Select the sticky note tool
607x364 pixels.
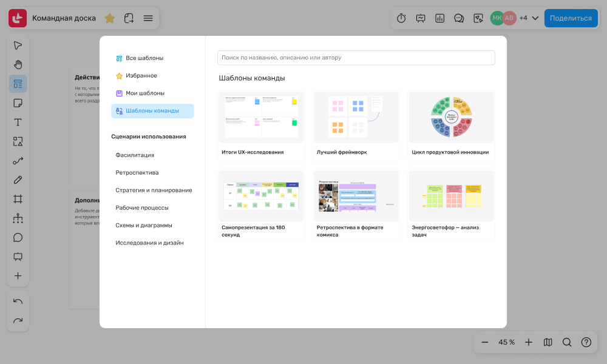[x=18, y=103]
